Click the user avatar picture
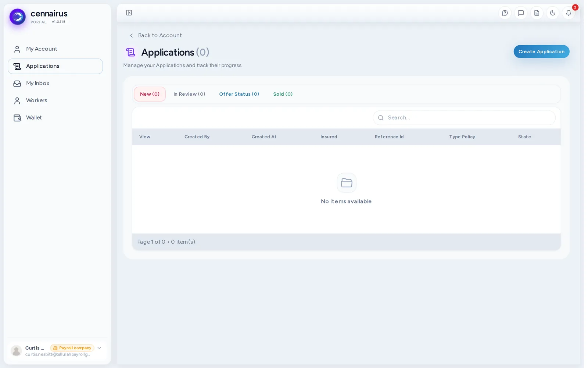The image size is (588, 368). pos(16,351)
